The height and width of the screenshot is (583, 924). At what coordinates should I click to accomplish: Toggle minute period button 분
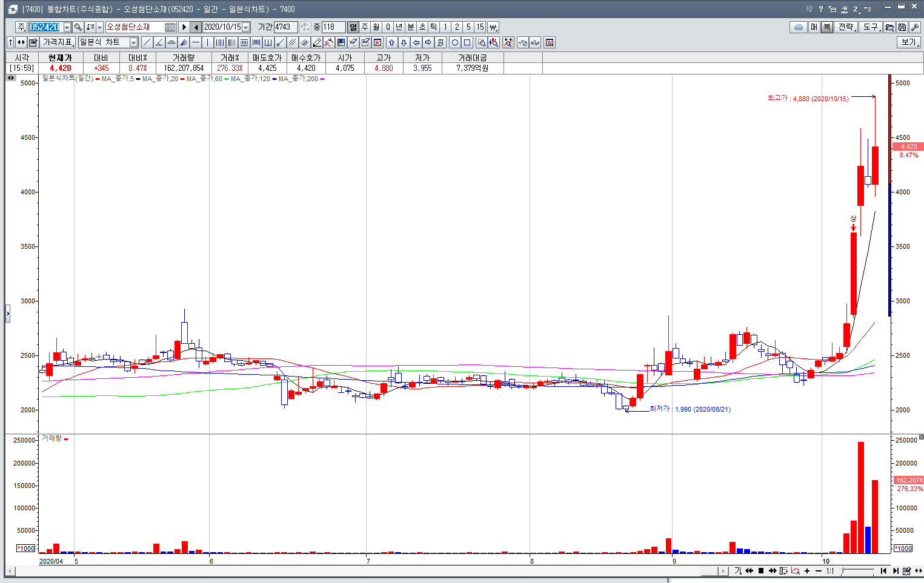click(x=411, y=27)
